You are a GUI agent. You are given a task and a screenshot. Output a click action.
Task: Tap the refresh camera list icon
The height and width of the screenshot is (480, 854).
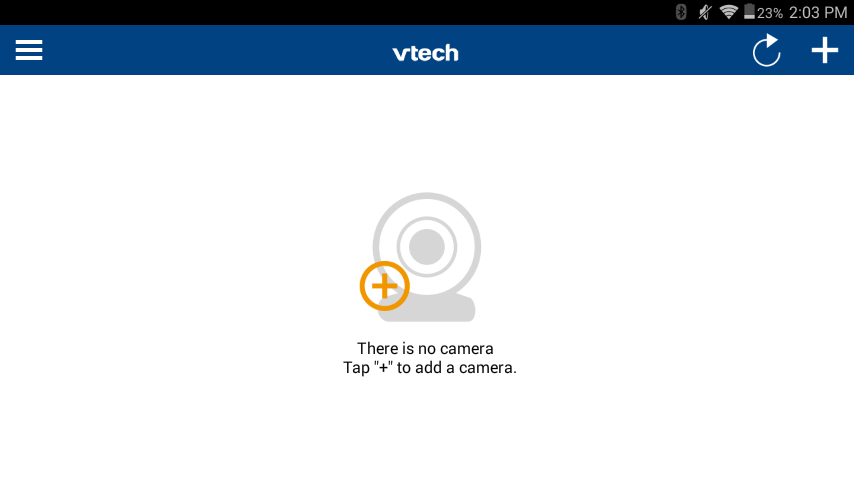766,51
